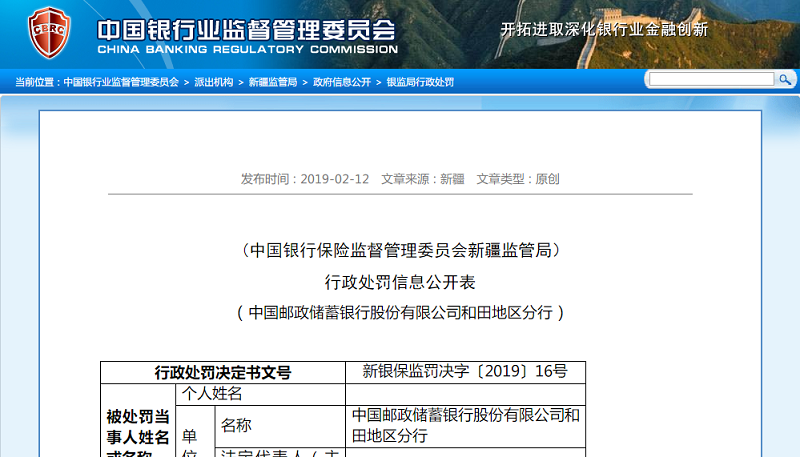Image resolution: width=800 pixels, height=457 pixels.
Task: Go to 派出机构 in breadcrumb
Action: [x=213, y=82]
